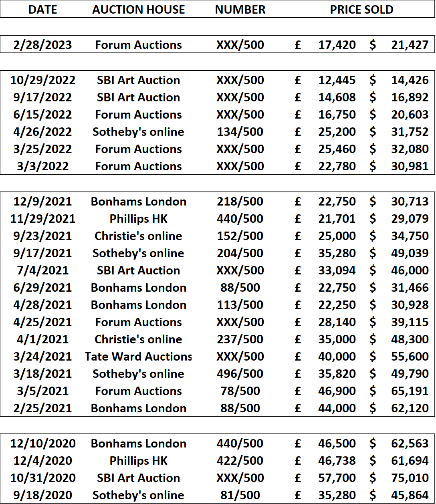Select the $65,191 price cell
Viewport: 436px width, 504px height.
coord(399,391)
